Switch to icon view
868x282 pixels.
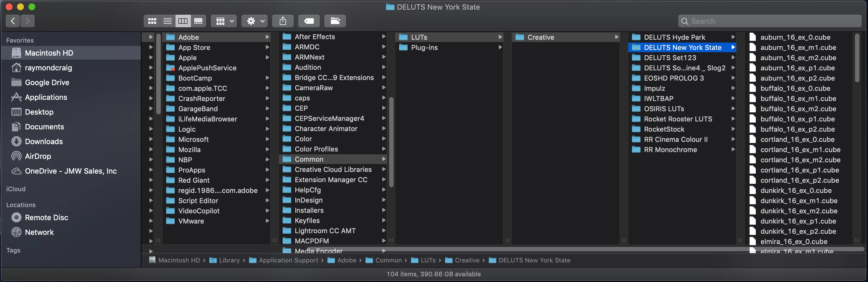pos(152,21)
